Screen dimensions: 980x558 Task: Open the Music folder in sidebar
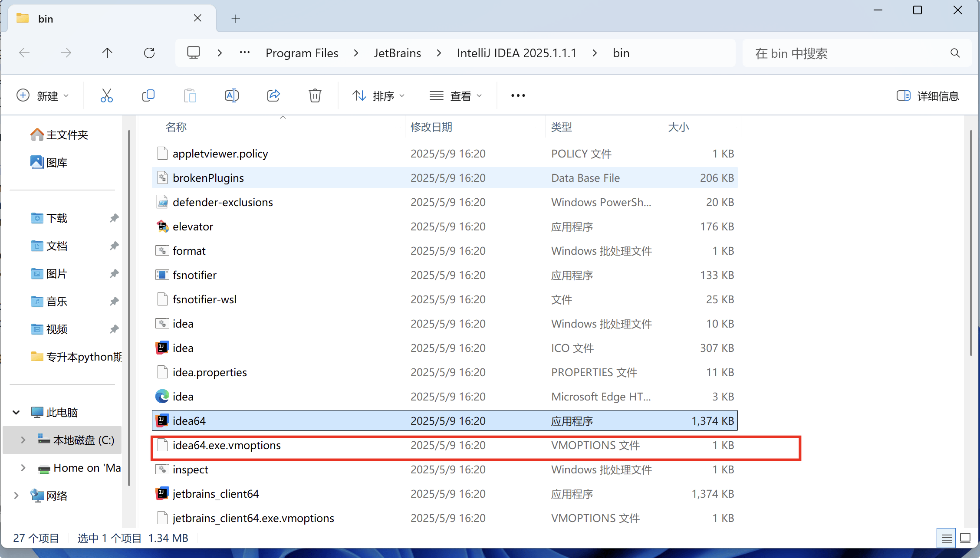coord(49,302)
